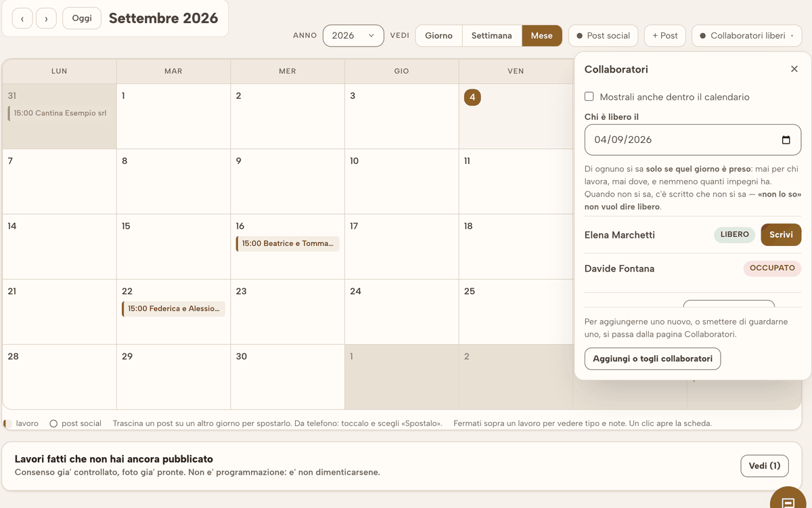The image size is (812, 508).
Task: Open the 15:00 Federica e Alessio... event
Action: pos(174,309)
